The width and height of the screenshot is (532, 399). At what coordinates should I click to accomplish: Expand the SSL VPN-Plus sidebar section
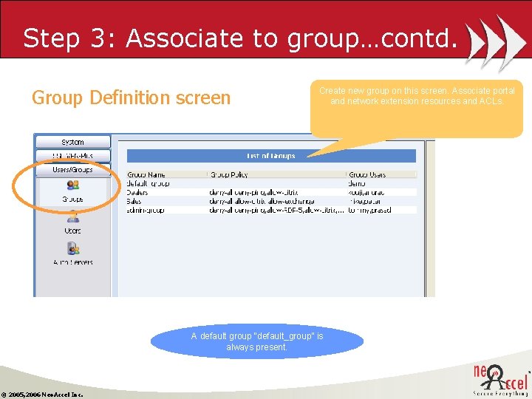(x=73, y=156)
